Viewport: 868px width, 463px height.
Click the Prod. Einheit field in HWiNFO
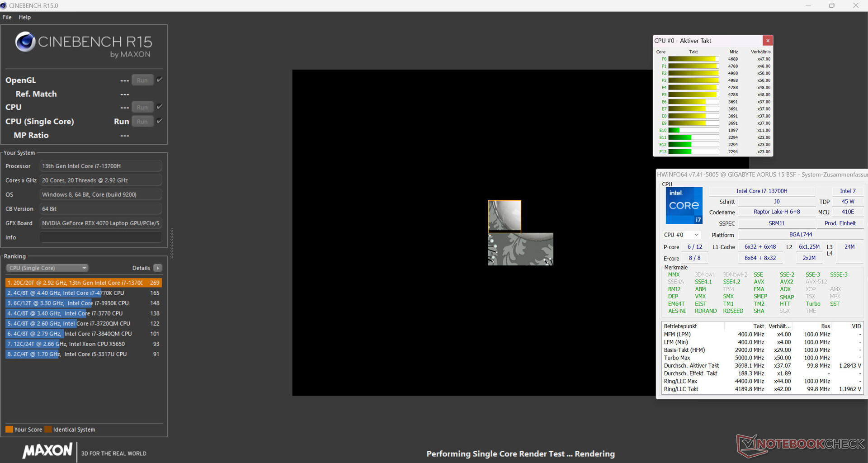click(840, 223)
